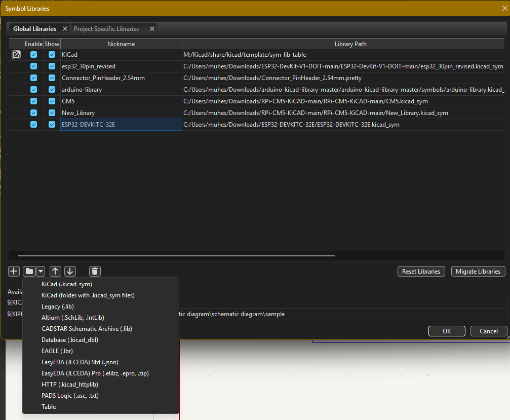Select EasyEDA (JLCEDA) Pro option
510x420 pixels.
pos(101,373)
